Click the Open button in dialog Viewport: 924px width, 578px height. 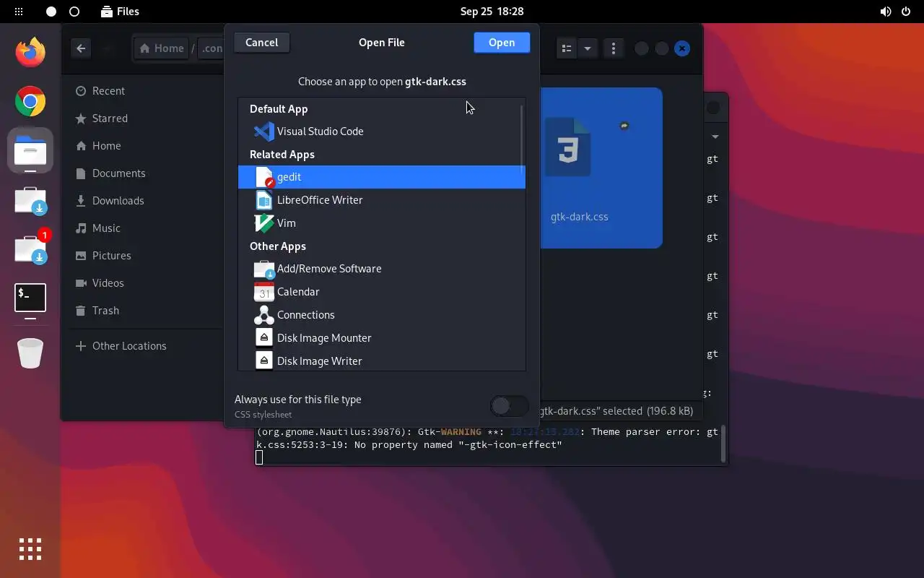[502, 43]
